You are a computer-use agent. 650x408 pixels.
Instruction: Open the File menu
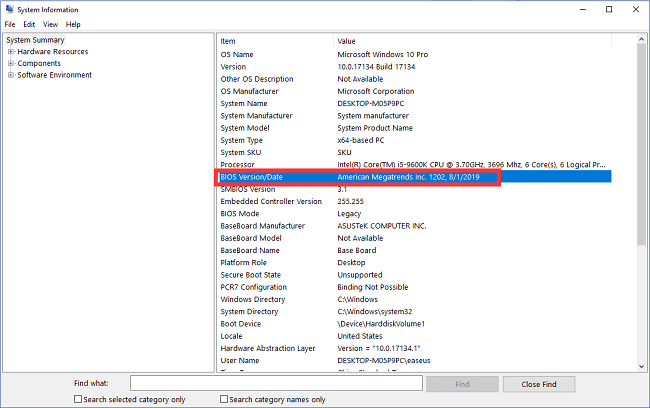pyautogui.click(x=10, y=24)
